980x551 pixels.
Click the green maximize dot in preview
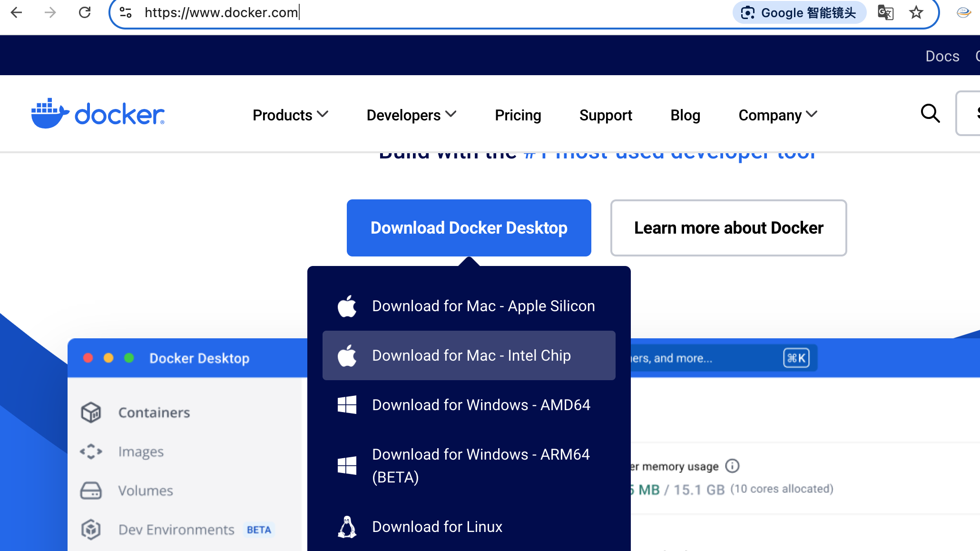129,358
